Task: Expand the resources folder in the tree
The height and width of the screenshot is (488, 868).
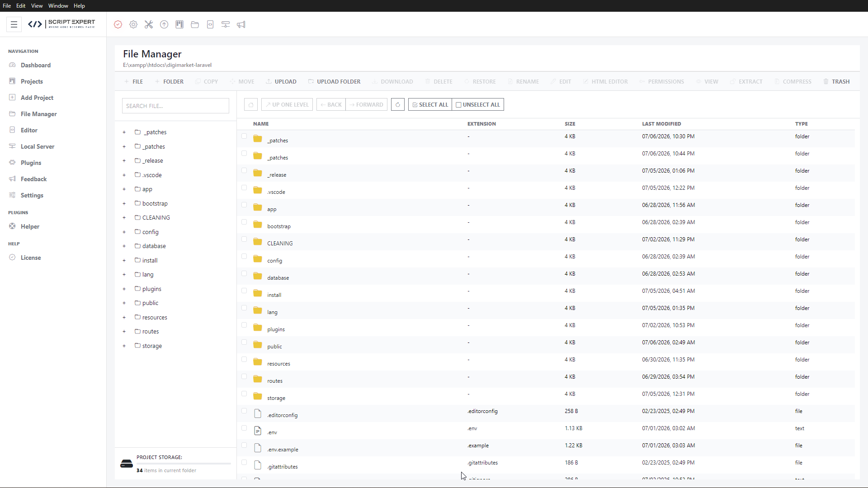Action: (124, 317)
